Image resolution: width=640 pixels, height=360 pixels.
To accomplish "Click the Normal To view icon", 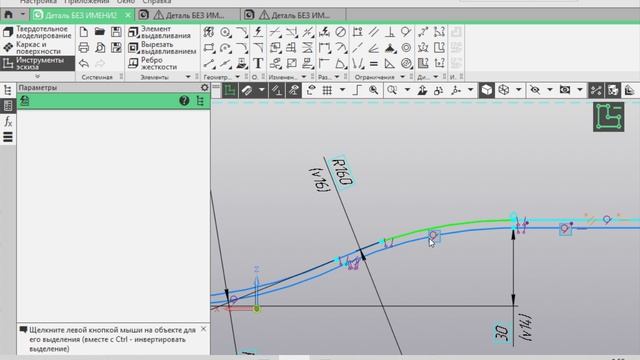I will click(x=422, y=90).
